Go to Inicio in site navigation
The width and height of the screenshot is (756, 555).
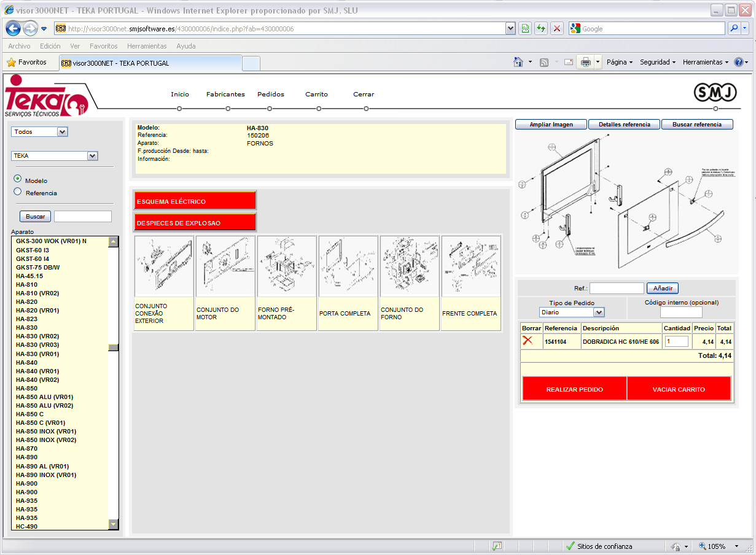coord(180,95)
